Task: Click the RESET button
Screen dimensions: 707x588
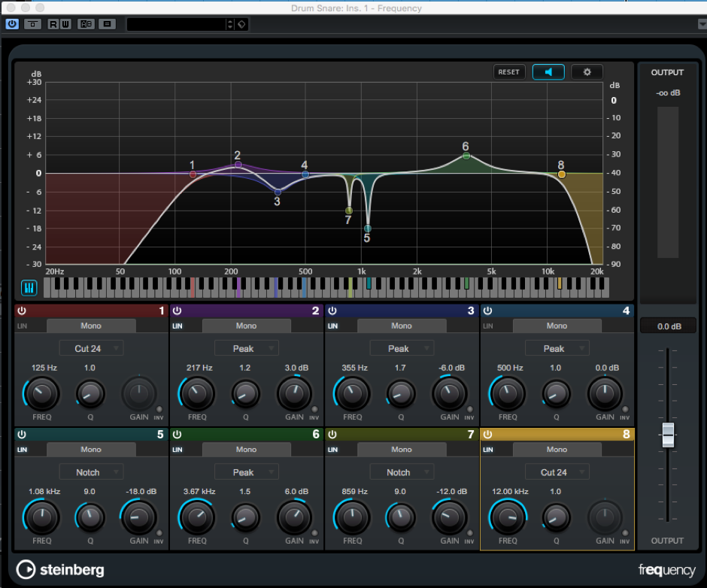Action: pyautogui.click(x=509, y=72)
